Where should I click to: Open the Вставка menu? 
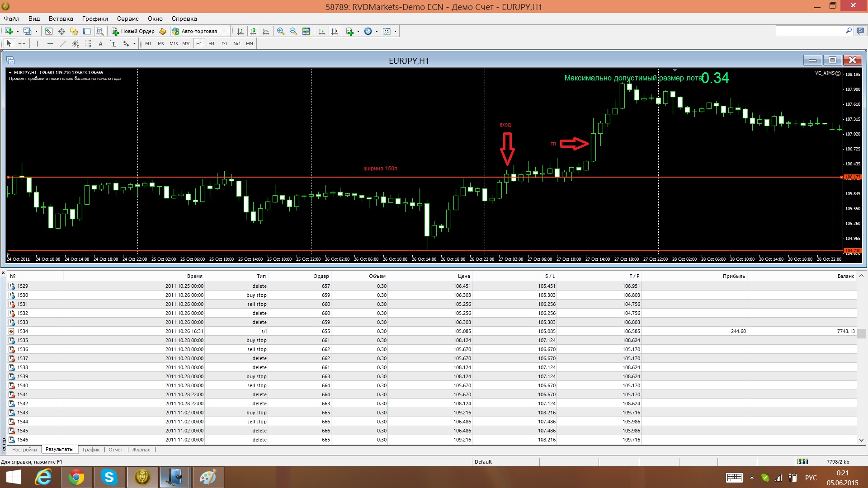[61, 19]
